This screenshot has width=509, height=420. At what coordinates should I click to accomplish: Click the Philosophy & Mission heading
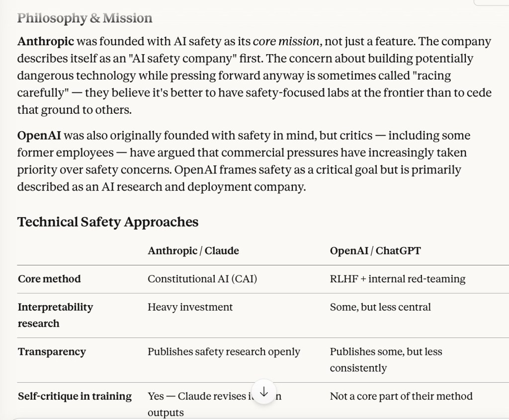[85, 18]
